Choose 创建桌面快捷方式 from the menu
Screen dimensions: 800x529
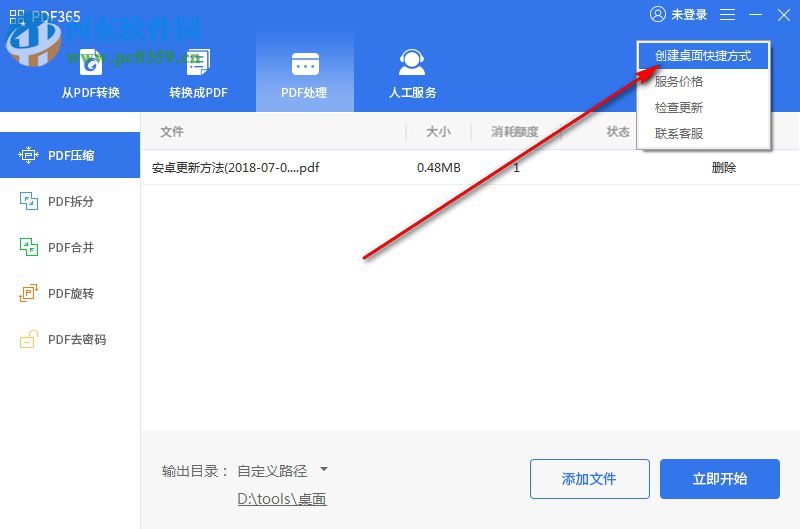703,56
